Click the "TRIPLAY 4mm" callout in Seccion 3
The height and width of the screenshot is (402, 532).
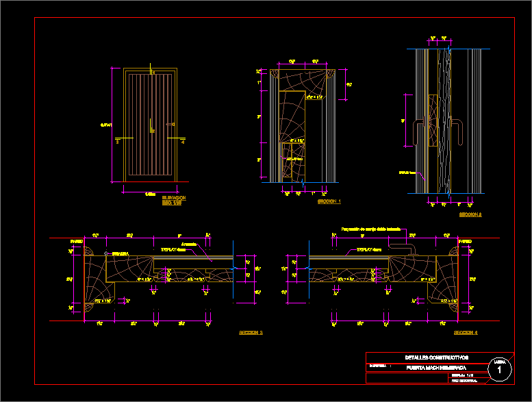click(173, 250)
